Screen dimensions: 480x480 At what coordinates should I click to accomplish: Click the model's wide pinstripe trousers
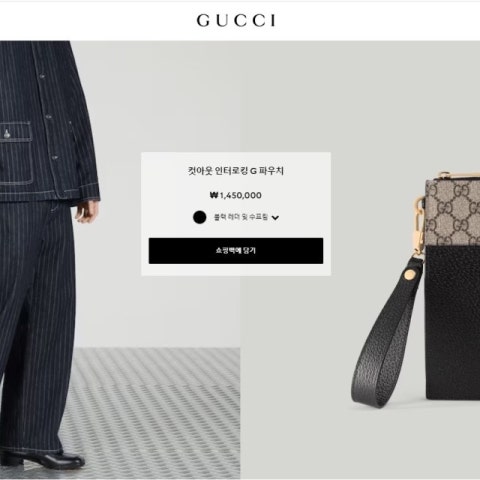coord(35,327)
